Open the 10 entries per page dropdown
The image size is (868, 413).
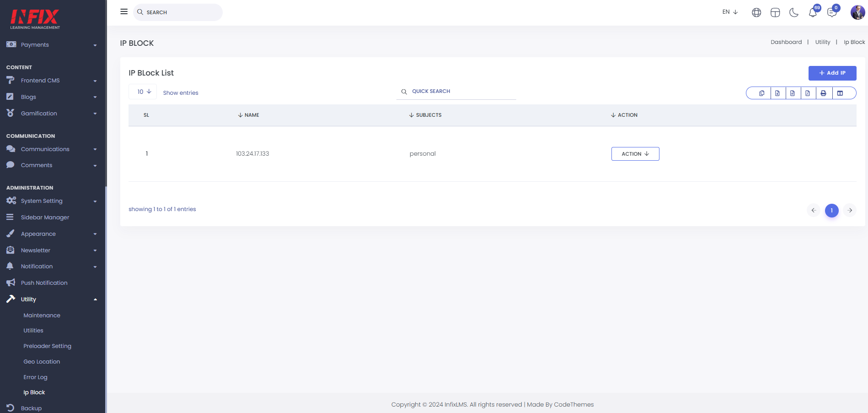tap(143, 92)
